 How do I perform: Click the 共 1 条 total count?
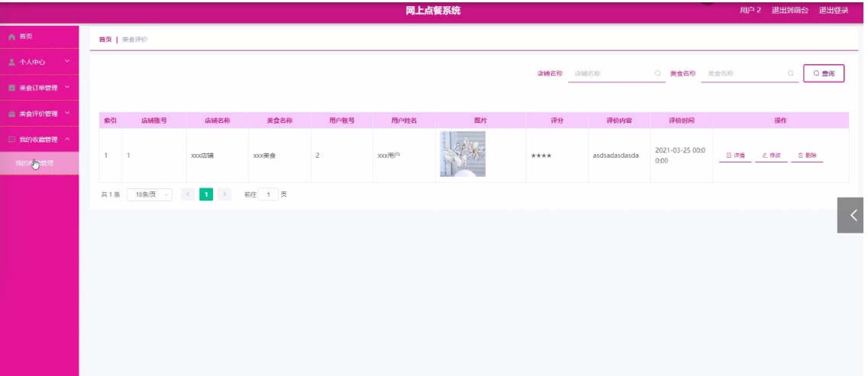(x=111, y=194)
